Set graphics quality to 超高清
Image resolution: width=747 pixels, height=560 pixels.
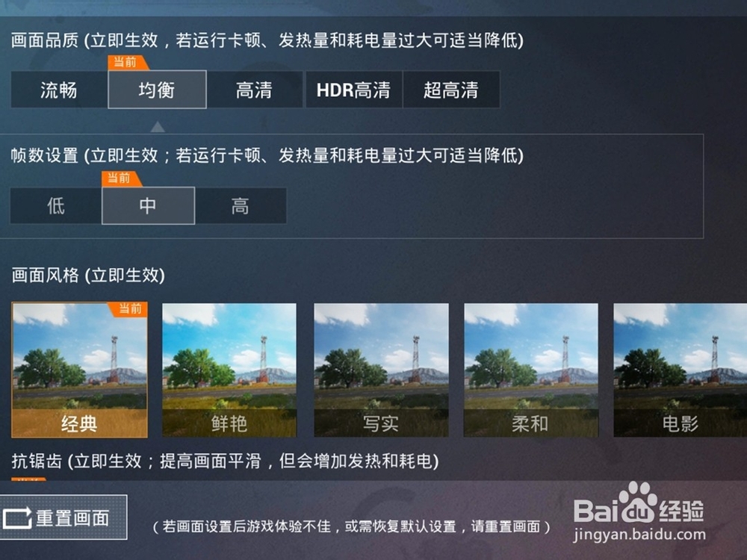[451, 90]
